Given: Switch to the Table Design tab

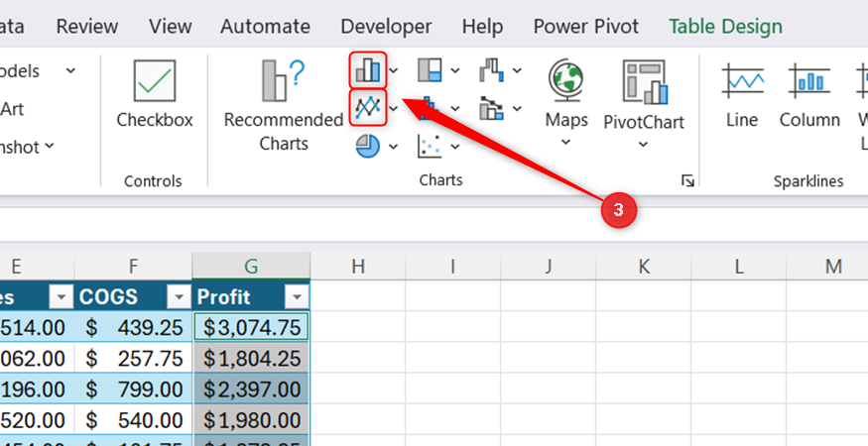Looking at the screenshot, I should tap(725, 26).
